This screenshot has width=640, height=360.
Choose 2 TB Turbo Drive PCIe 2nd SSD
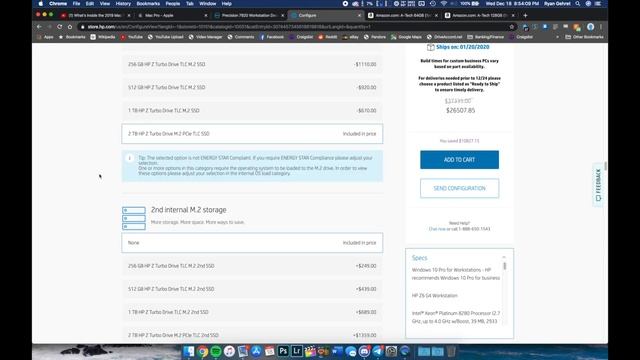(252, 335)
